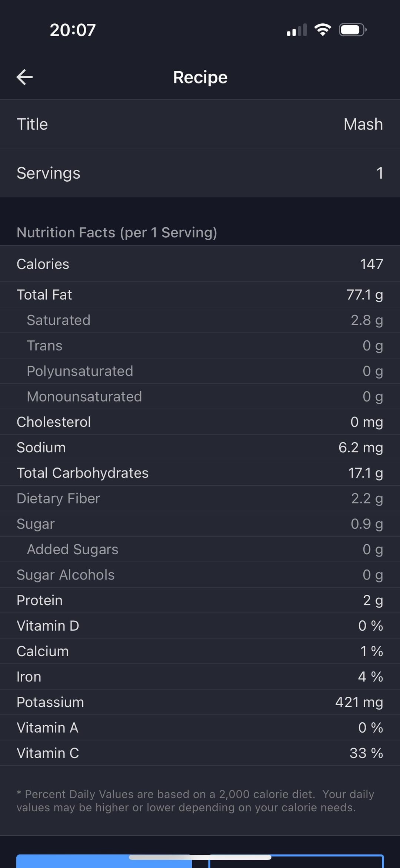
Task: Select the Sodium 6.2 mg row
Action: click(x=200, y=448)
